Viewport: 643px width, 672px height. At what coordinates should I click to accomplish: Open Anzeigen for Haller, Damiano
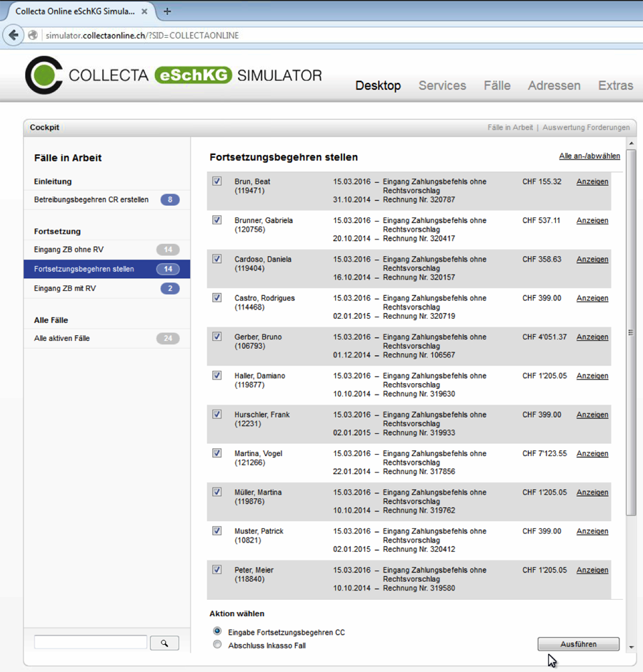(x=592, y=376)
